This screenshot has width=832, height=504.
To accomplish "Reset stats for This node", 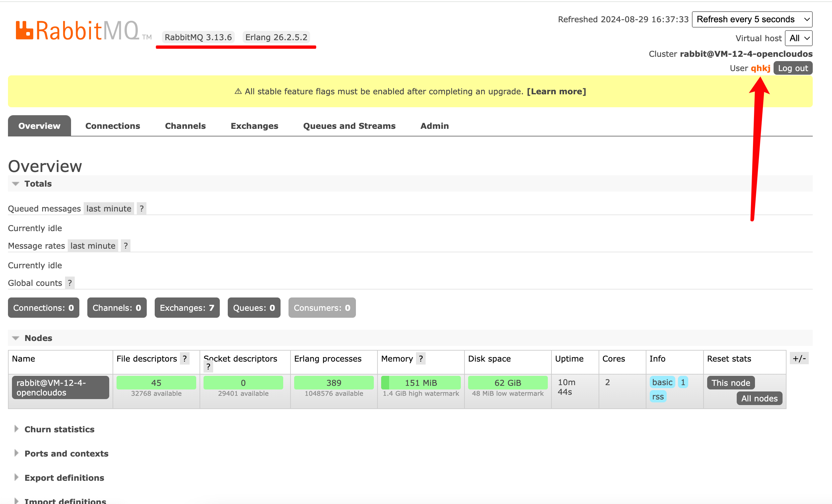I will coord(731,383).
